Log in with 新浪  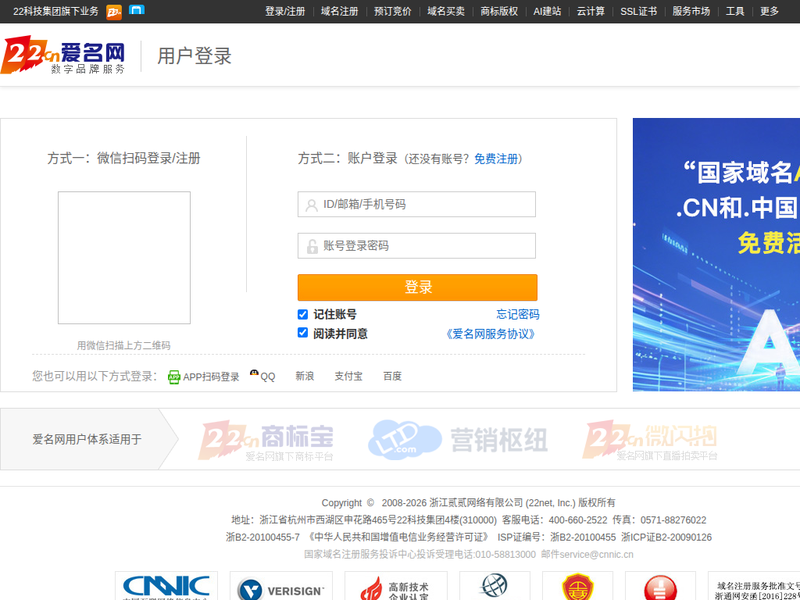pos(305,376)
